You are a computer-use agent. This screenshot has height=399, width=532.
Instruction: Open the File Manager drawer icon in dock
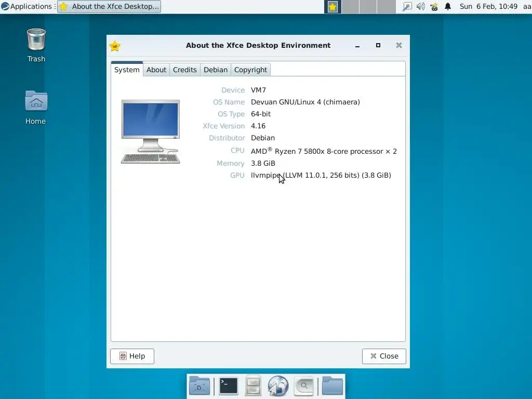tap(253, 386)
